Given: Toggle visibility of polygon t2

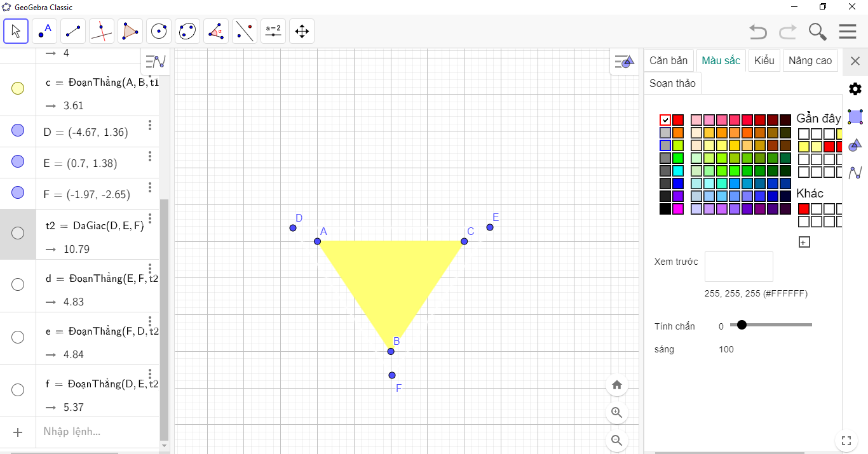Looking at the screenshot, I should click(x=18, y=233).
